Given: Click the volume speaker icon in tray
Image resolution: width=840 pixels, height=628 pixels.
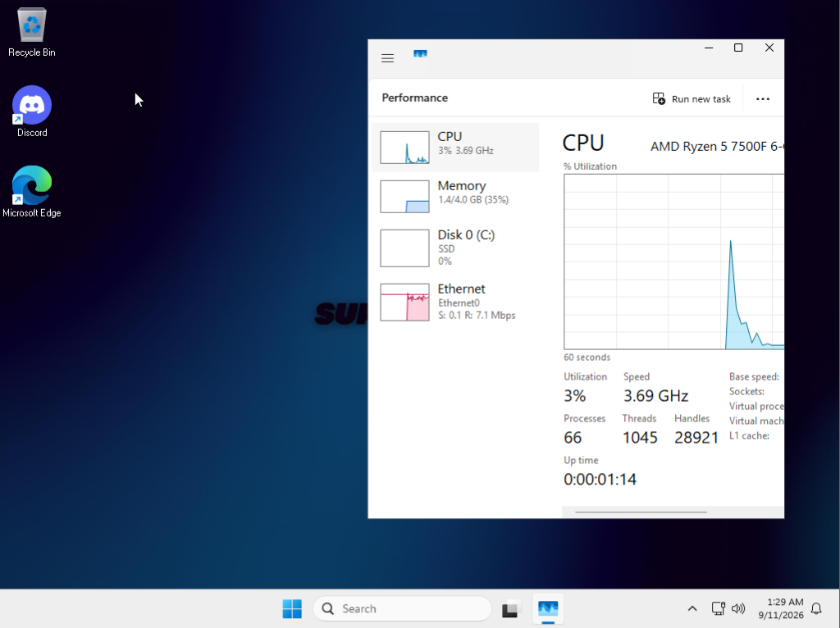Looking at the screenshot, I should tap(738, 608).
